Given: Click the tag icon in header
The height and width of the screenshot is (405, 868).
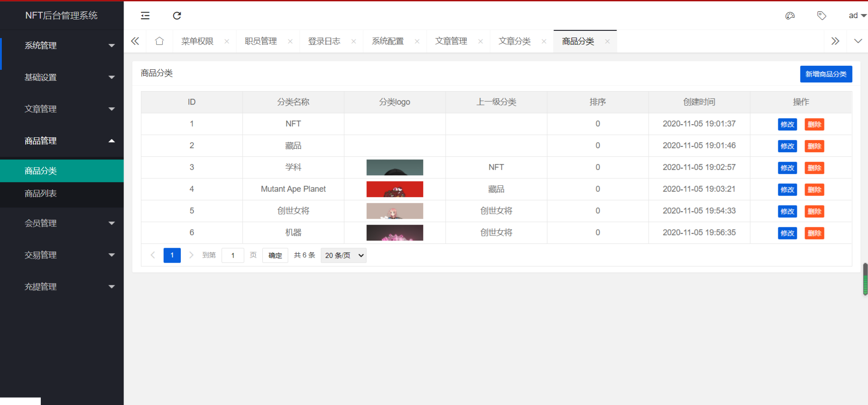Looking at the screenshot, I should (x=821, y=16).
